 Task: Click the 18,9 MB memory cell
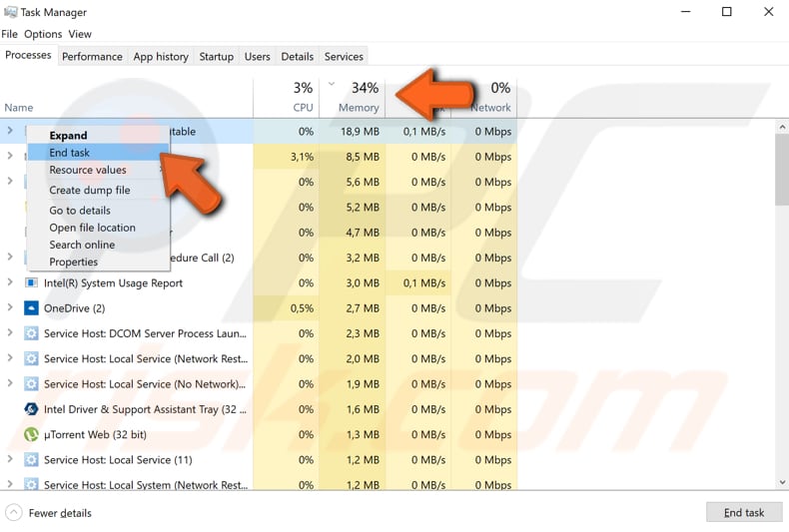point(353,131)
